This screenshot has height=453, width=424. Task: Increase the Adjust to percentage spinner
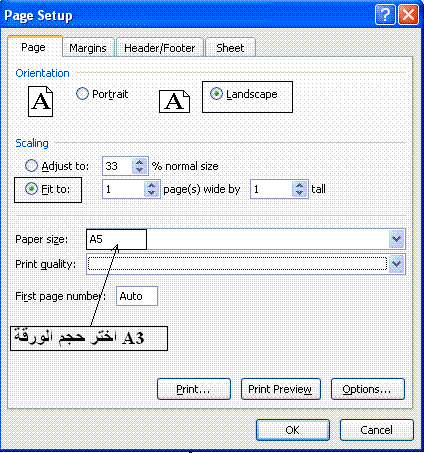[x=140, y=162]
